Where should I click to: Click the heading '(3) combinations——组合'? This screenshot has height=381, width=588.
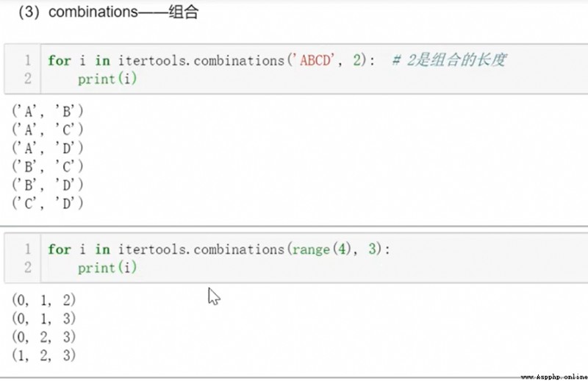(x=108, y=12)
